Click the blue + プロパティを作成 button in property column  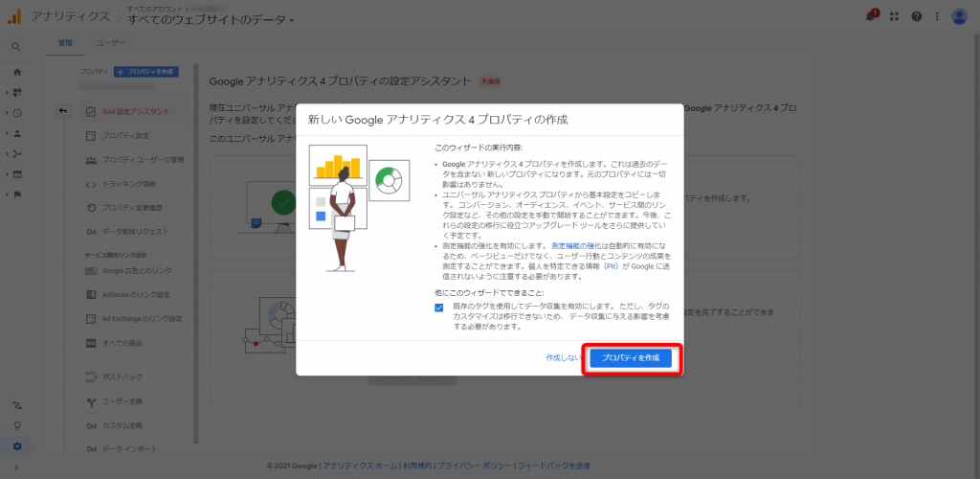tap(146, 73)
